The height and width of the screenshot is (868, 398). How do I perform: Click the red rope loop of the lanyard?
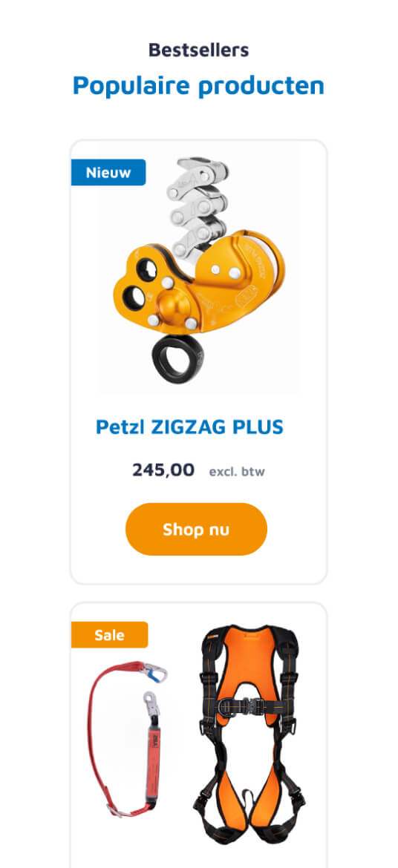108,736
